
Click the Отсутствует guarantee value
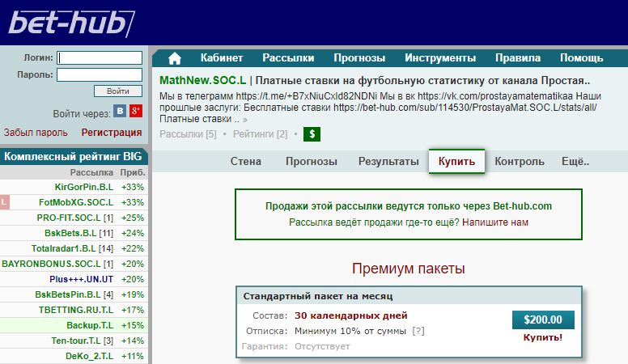coord(322,346)
